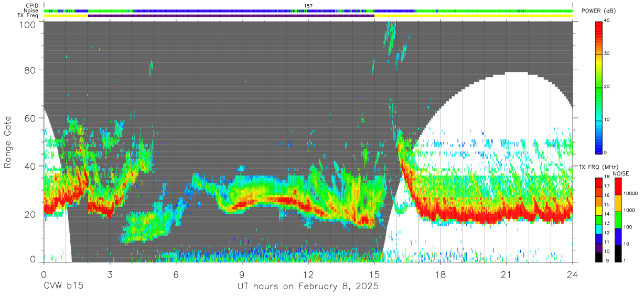
Task: Click the x-axis tick label '9'
Action: (242, 274)
